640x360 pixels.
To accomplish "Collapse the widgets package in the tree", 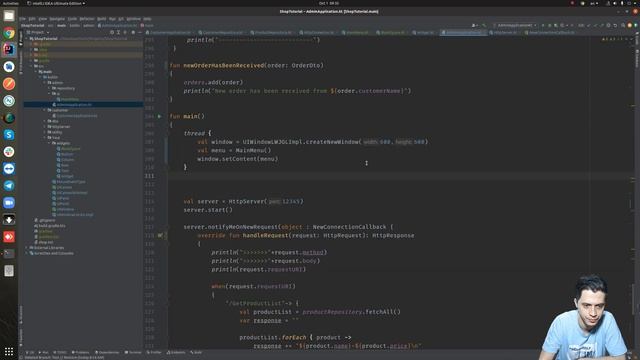I will tap(49, 143).
